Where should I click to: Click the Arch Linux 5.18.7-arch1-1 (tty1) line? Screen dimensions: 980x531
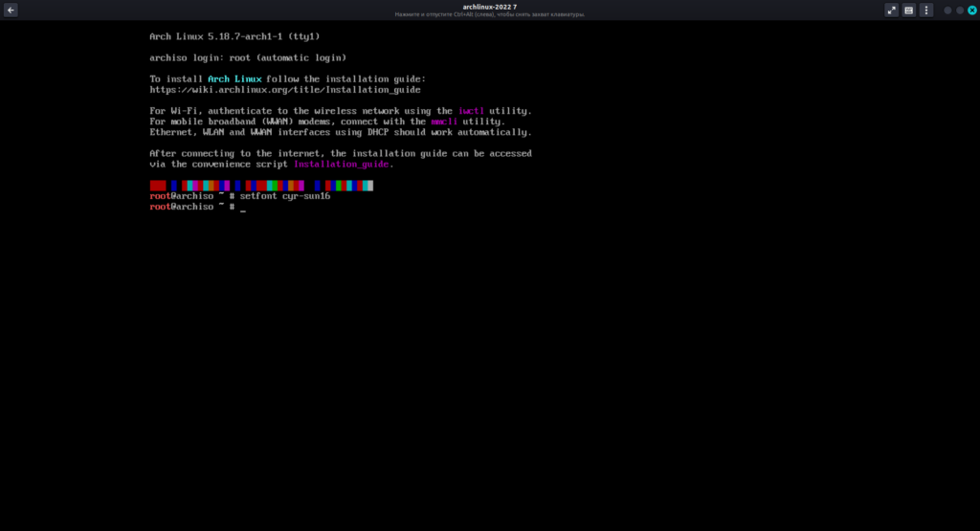click(x=234, y=37)
